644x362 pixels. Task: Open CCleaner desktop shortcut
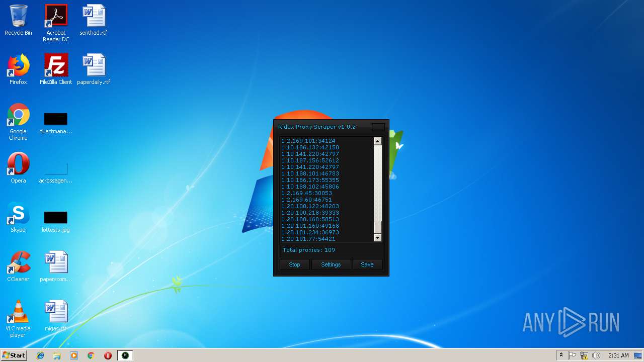click(x=18, y=267)
